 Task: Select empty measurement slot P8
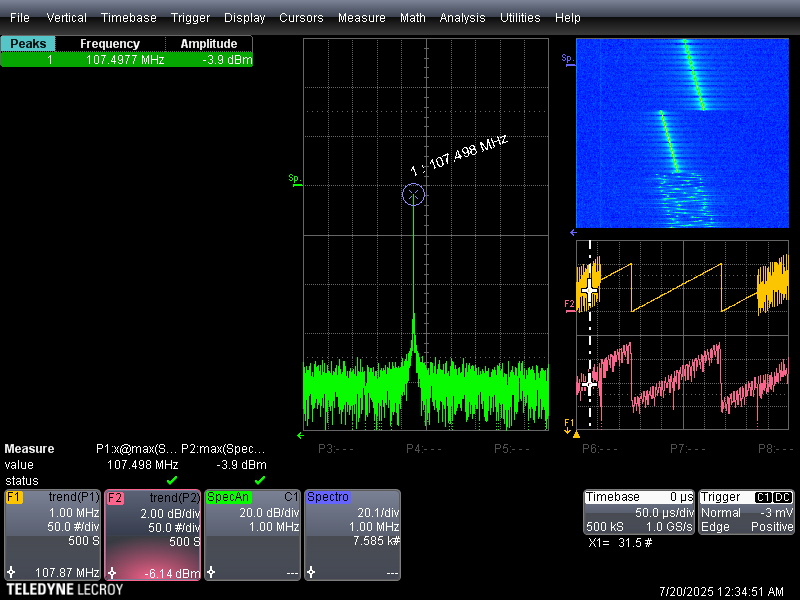[x=776, y=449]
